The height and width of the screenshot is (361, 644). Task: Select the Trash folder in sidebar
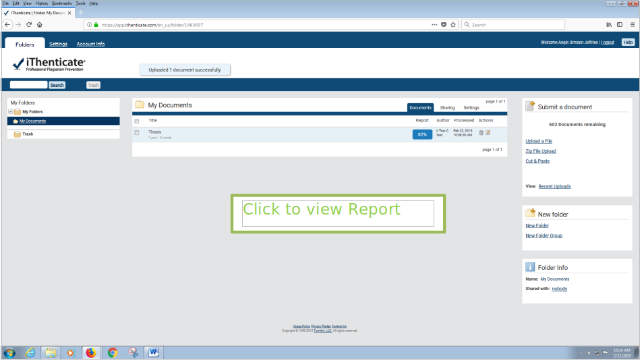pos(28,134)
